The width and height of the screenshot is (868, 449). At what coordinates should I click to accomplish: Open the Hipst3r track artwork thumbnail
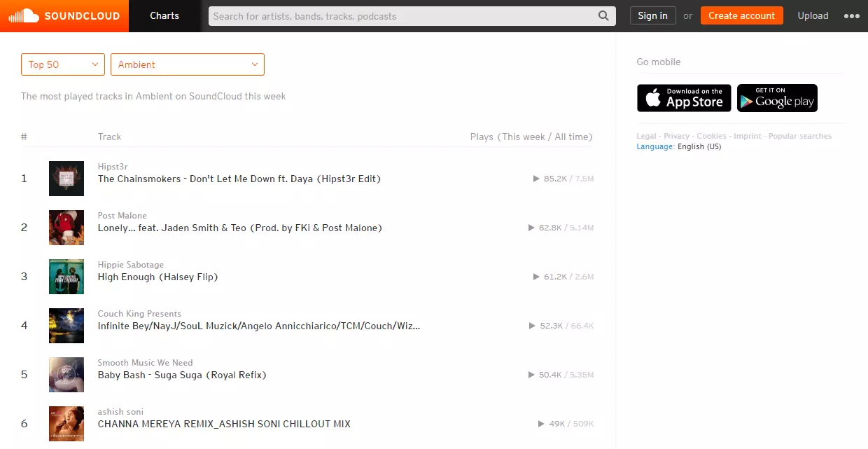pyautogui.click(x=66, y=179)
